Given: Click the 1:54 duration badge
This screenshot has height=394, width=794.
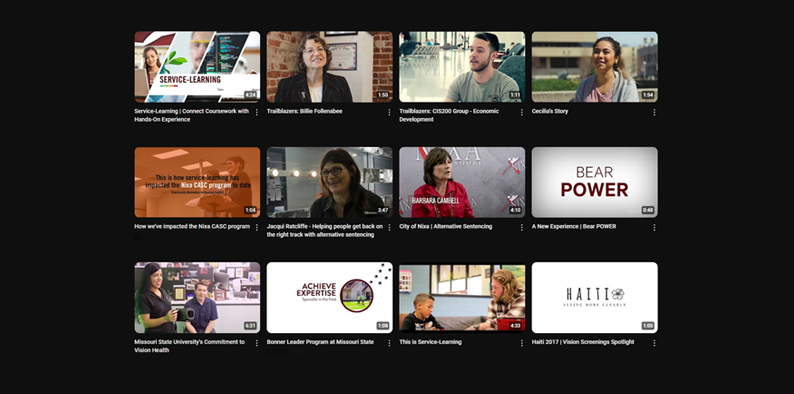Looking at the screenshot, I should [648, 95].
